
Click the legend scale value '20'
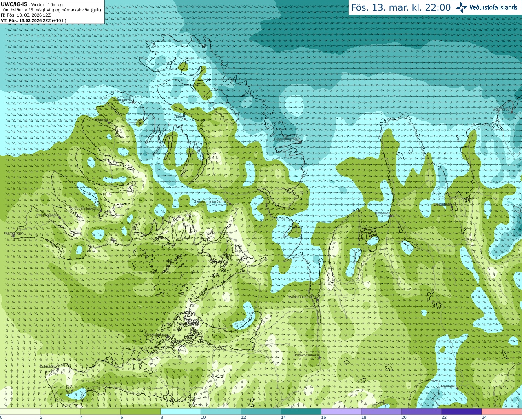[404, 417]
